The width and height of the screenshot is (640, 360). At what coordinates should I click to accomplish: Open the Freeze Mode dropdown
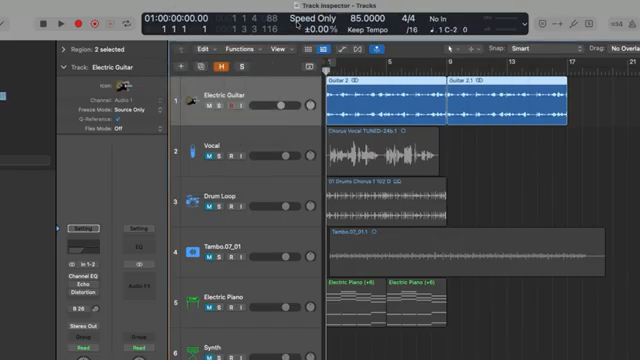pos(138,110)
